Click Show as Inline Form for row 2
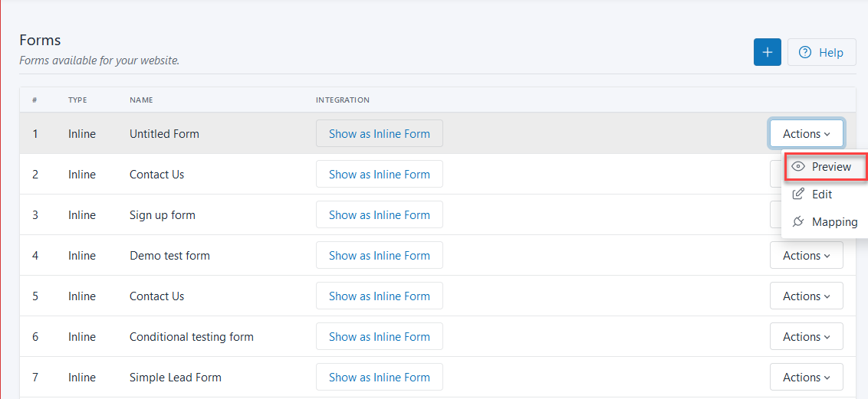This screenshot has height=399, width=868. pyautogui.click(x=380, y=174)
